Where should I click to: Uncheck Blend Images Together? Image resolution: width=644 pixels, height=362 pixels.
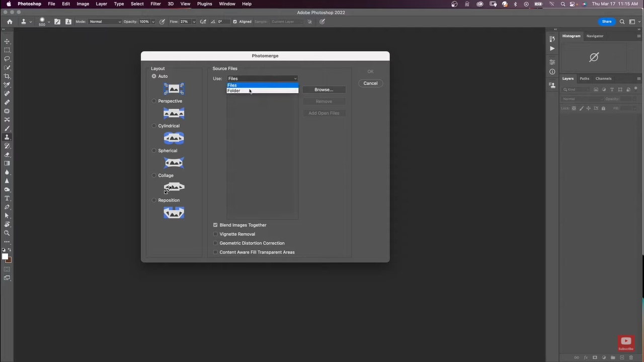pyautogui.click(x=215, y=225)
